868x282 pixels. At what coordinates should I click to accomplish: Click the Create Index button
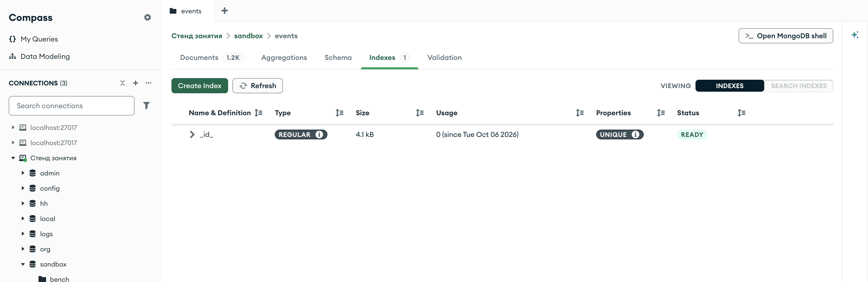(199, 86)
